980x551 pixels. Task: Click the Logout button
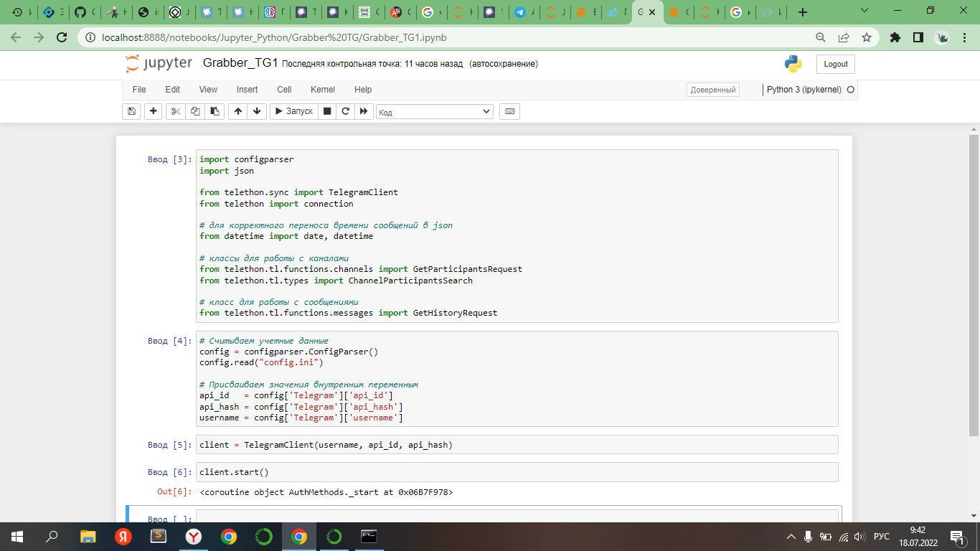(836, 64)
